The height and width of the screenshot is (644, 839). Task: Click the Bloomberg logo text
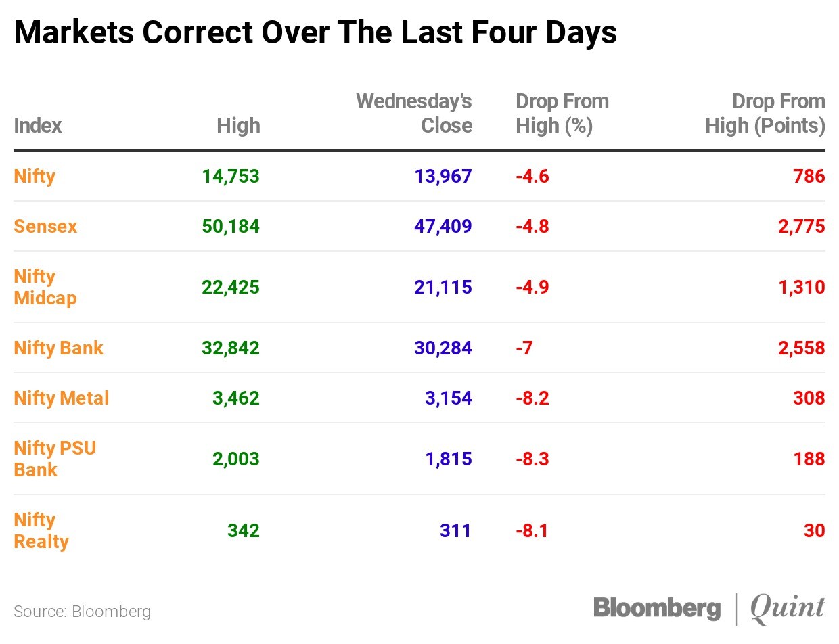point(656,607)
